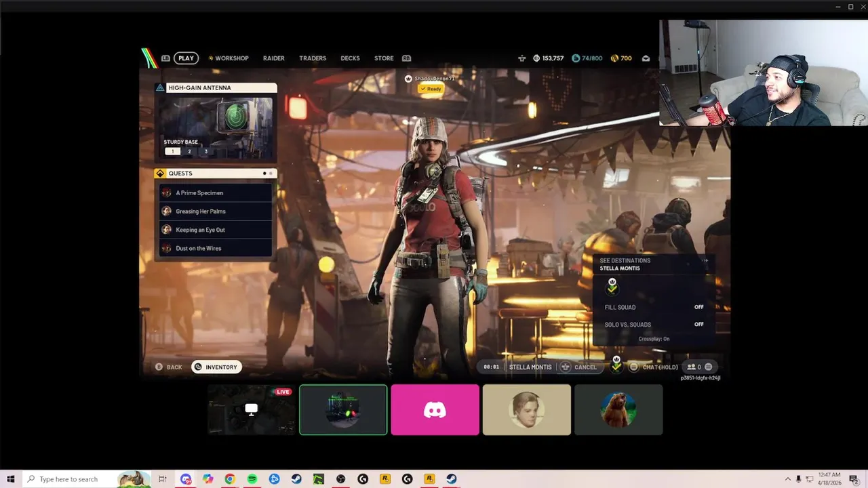Show hidden system tray icons
The image size is (868, 488).
pyautogui.click(x=787, y=479)
